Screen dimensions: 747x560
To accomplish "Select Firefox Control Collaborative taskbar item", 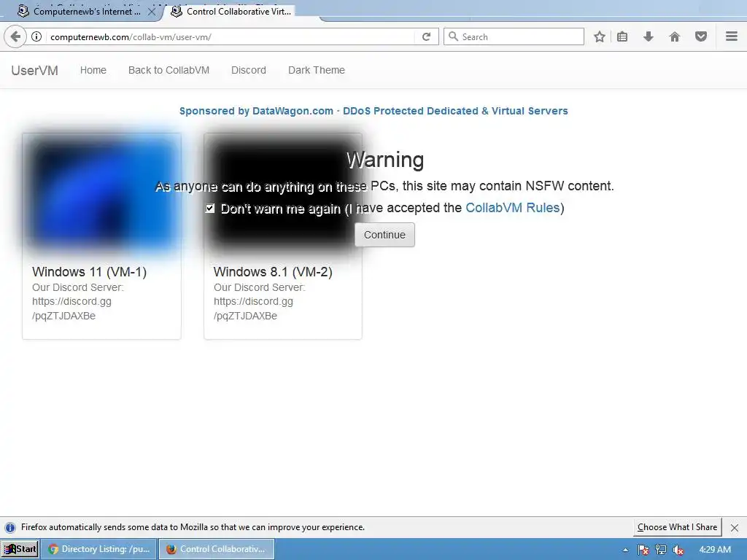I will (x=216, y=549).
